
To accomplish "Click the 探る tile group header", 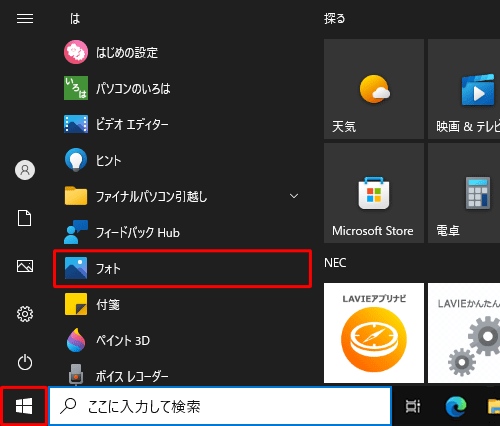I will pyautogui.click(x=334, y=19).
